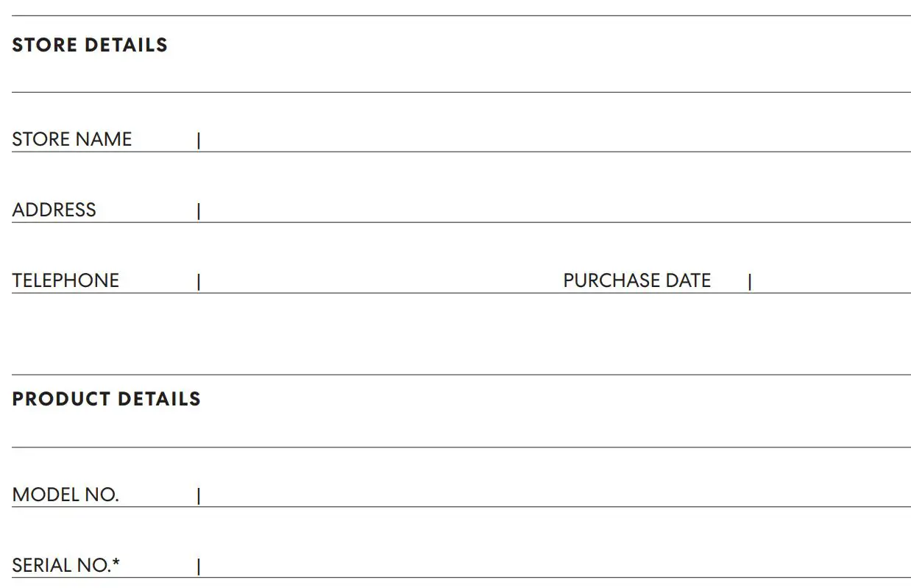Click the Purchase Date entry field
911x588 pixels.
pos(832,281)
